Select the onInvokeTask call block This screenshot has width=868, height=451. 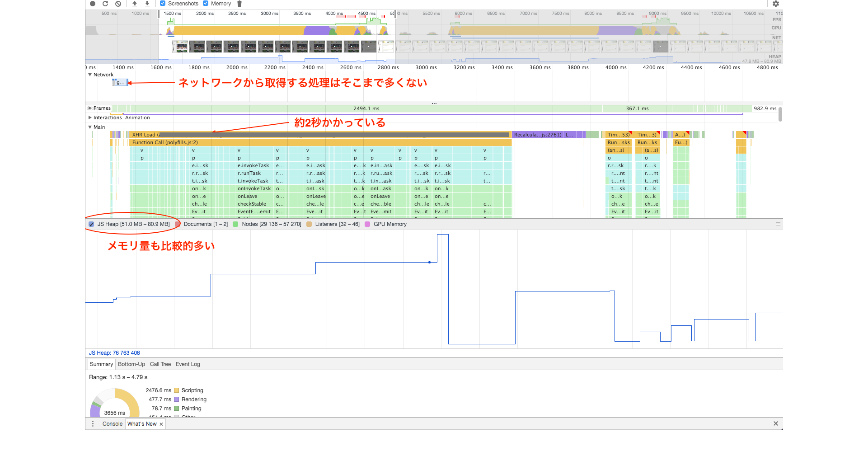[254, 188]
